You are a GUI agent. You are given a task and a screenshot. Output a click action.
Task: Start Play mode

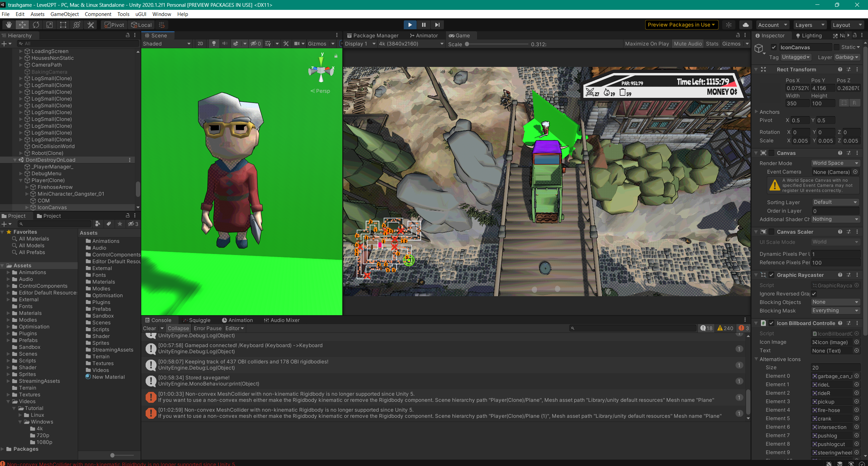[x=410, y=25]
